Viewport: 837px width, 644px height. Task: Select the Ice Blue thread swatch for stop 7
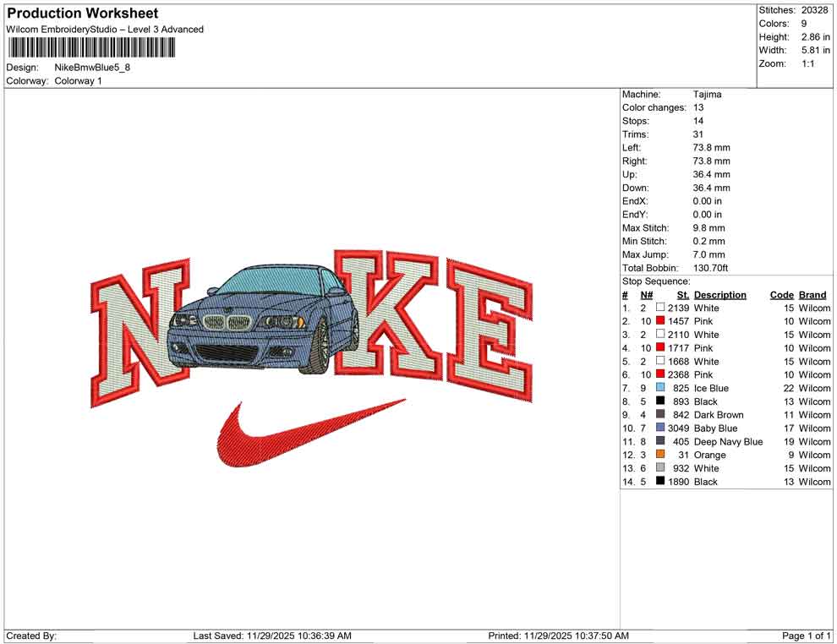click(660, 388)
